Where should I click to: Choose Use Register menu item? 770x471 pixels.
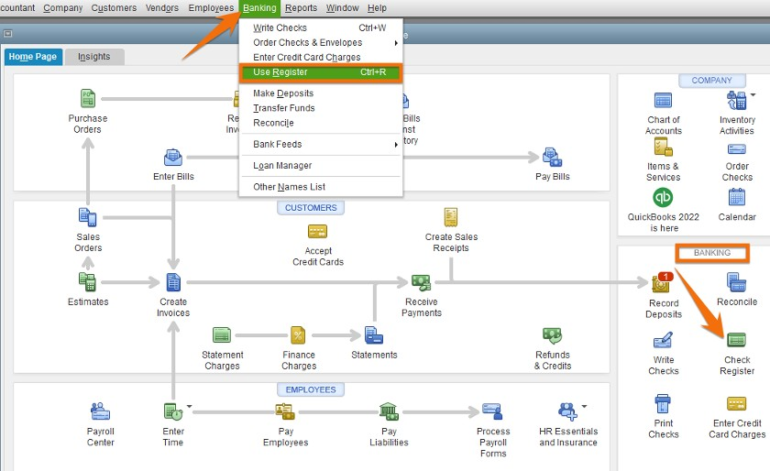(320, 72)
